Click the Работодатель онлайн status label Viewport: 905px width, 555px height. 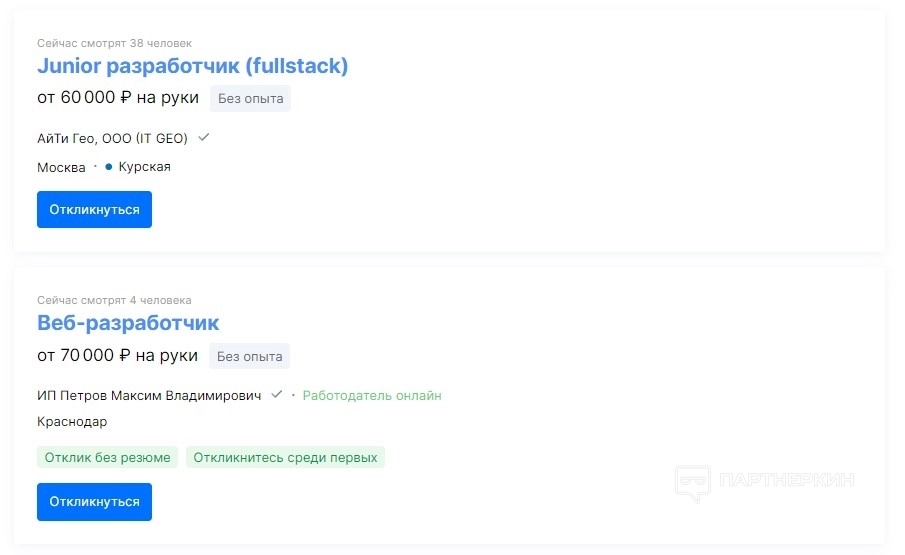(x=372, y=395)
